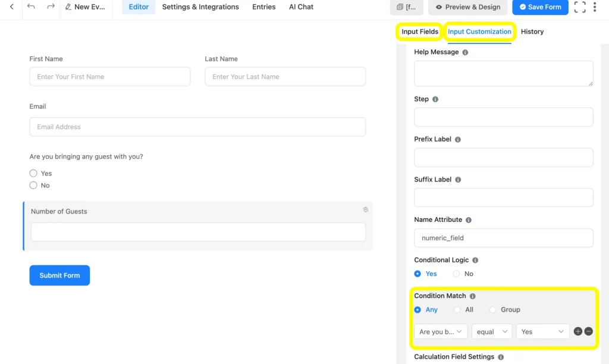Click the shortcode copy icon
609x364 pixels.
[400, 7]
